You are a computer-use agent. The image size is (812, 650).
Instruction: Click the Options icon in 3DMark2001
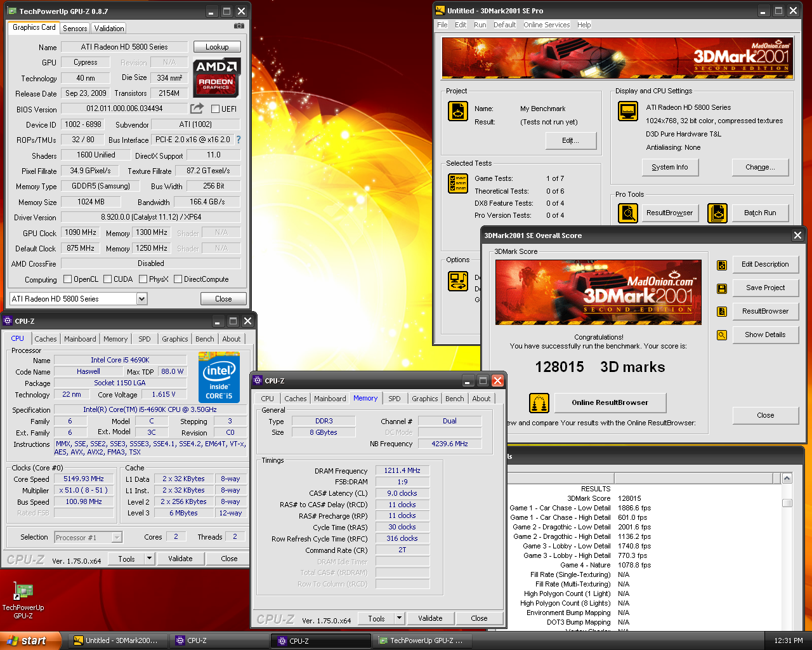[458, 281]
